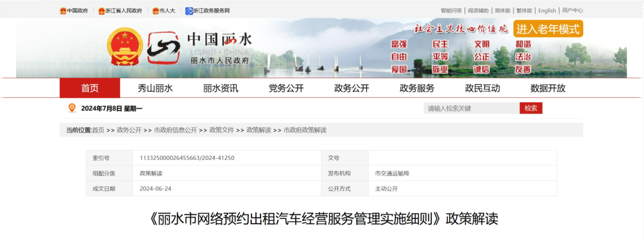644x240 pixels.
Task: Open 阅读辅助 in top bar
Action: [x=478, y=11]
